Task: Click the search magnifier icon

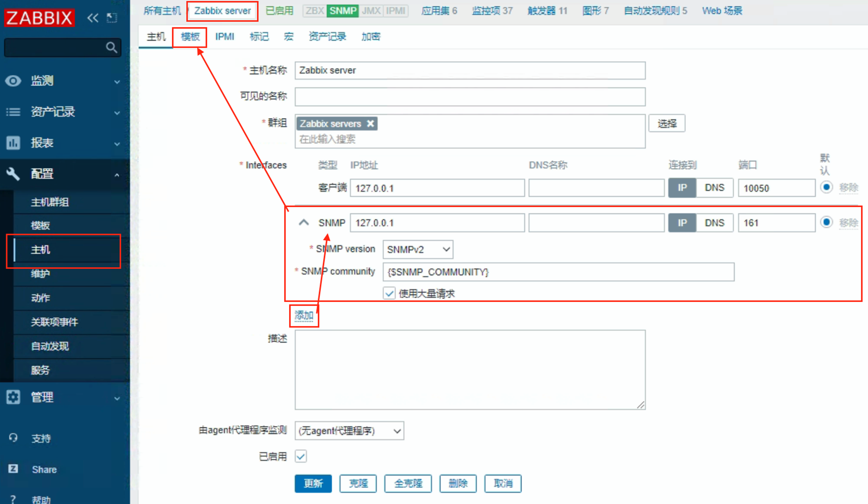Action: click(x=111, y=47)
